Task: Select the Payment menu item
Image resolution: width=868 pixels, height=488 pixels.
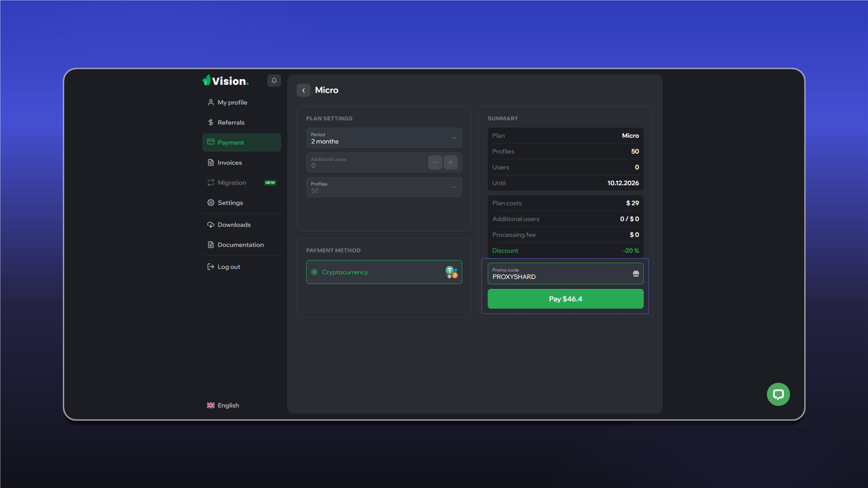Action: pos(241,142)
